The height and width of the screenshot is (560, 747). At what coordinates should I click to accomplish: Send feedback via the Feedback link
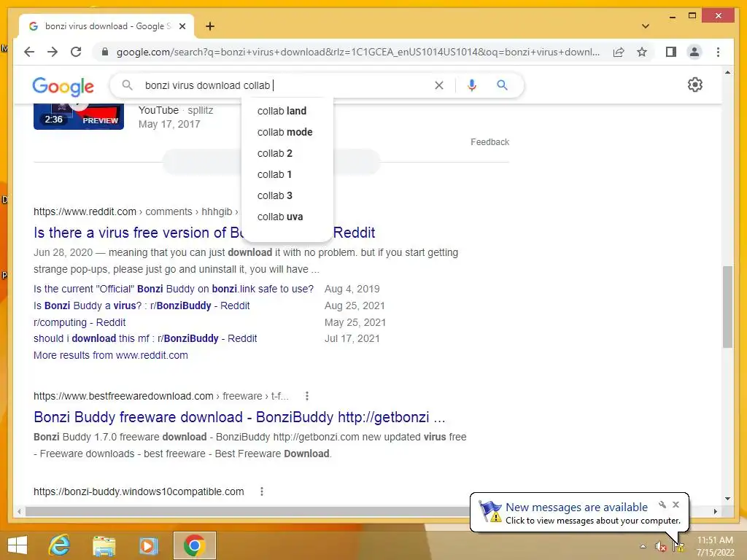pos(489,142)
